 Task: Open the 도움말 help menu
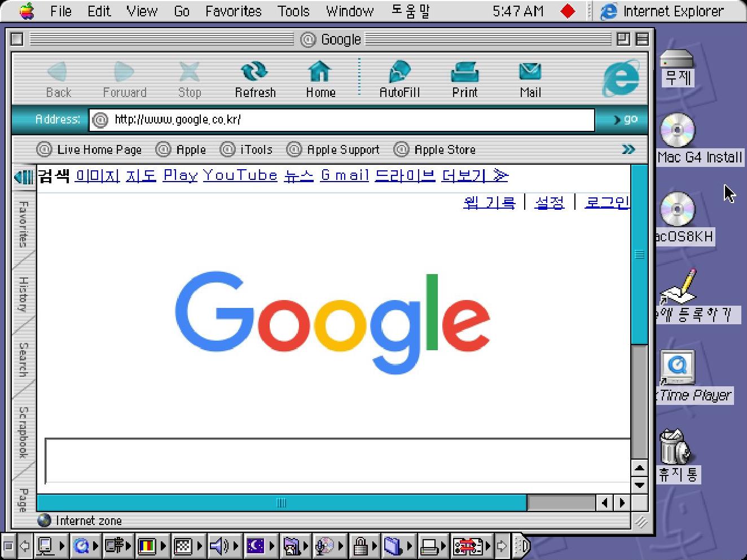point(411,11)
